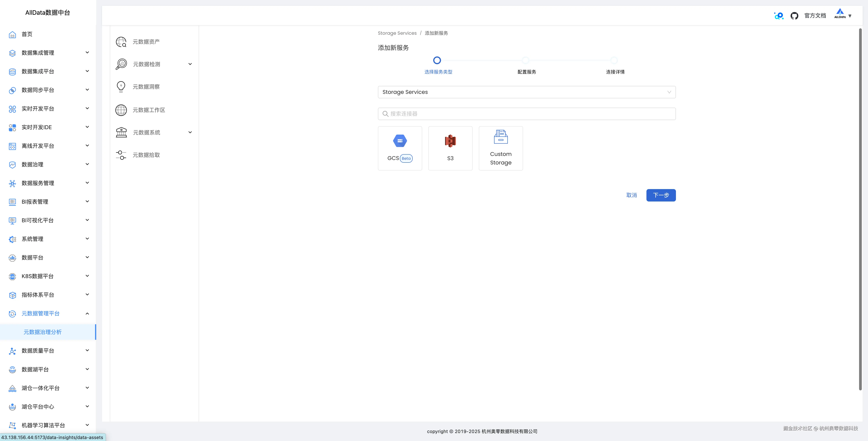Click the 连接详情 step indicator
This screenshot has height=441, width=868.
click(x=614, y=60)
